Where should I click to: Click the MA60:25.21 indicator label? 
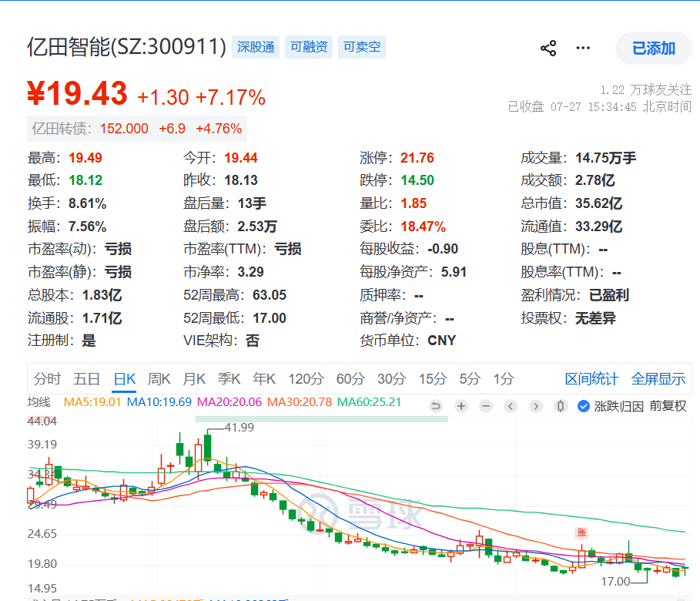(369, 402)
